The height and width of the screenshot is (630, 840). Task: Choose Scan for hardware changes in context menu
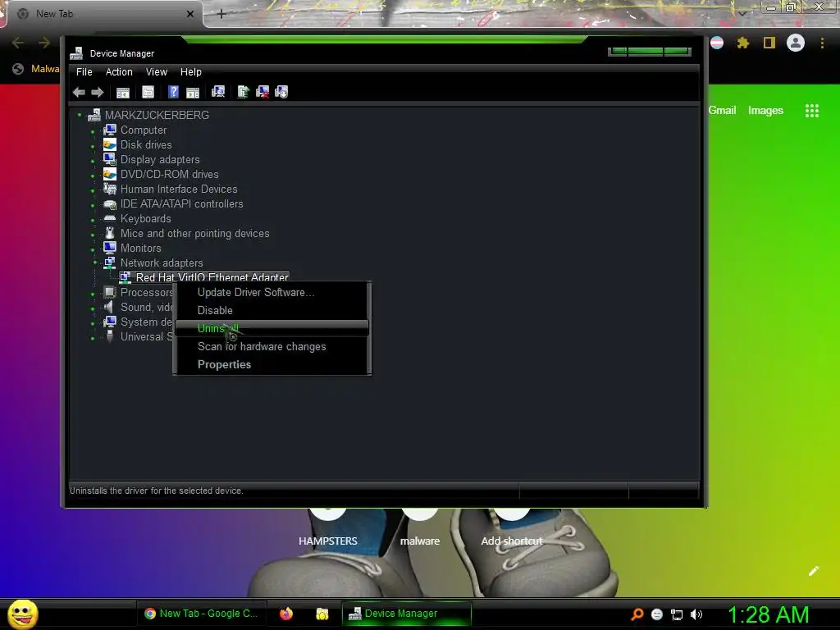pos(272,347)
